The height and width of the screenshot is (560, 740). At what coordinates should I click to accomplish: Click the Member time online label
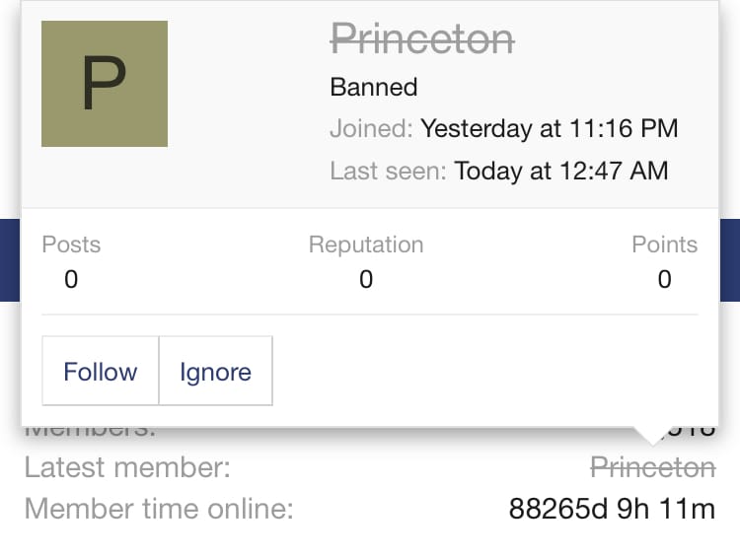(159, 509)
